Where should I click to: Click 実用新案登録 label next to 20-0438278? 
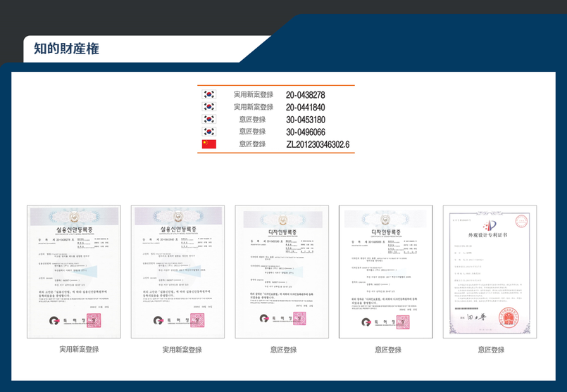point(254,95)
